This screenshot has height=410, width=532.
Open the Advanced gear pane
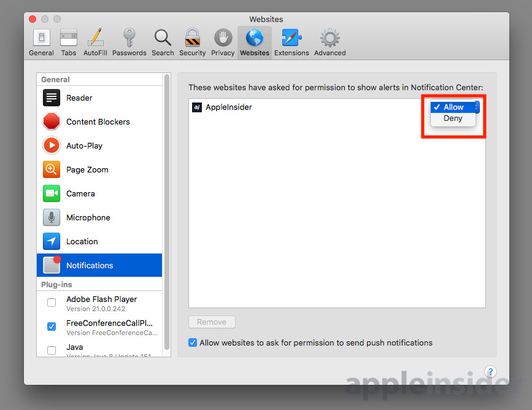tap(330, 43)
